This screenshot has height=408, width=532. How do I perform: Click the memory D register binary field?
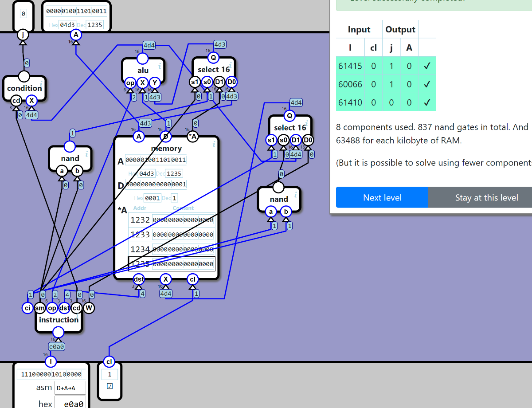[156, 184]
